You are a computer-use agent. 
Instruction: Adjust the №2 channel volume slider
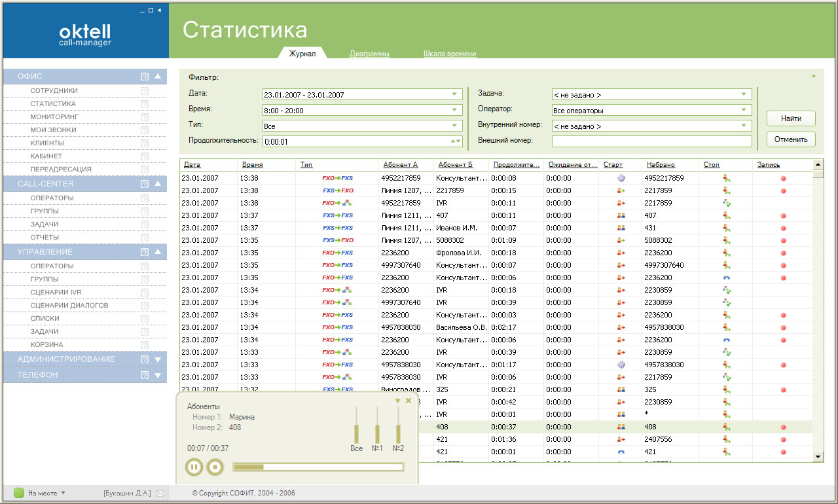click(398, 425)
